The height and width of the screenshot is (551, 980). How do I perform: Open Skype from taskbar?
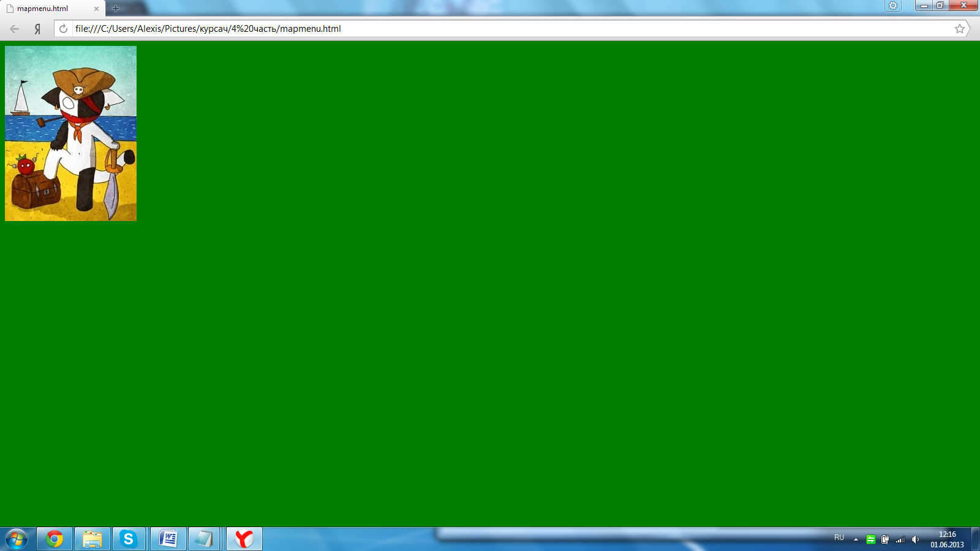[129, 539]
